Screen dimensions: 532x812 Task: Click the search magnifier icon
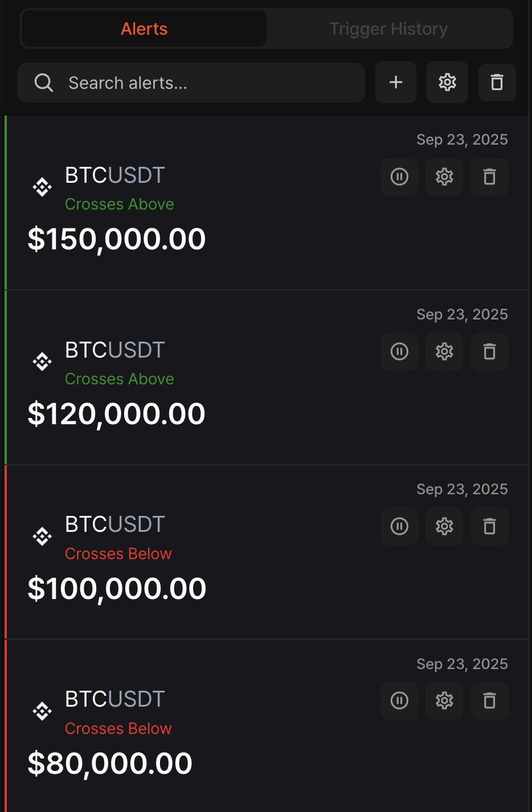44,83
